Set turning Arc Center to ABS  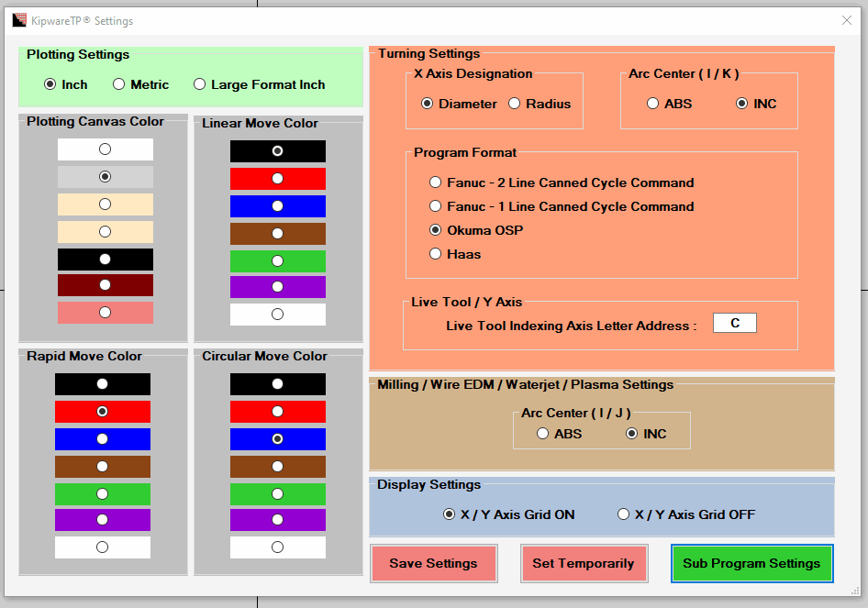coord(669,104)
